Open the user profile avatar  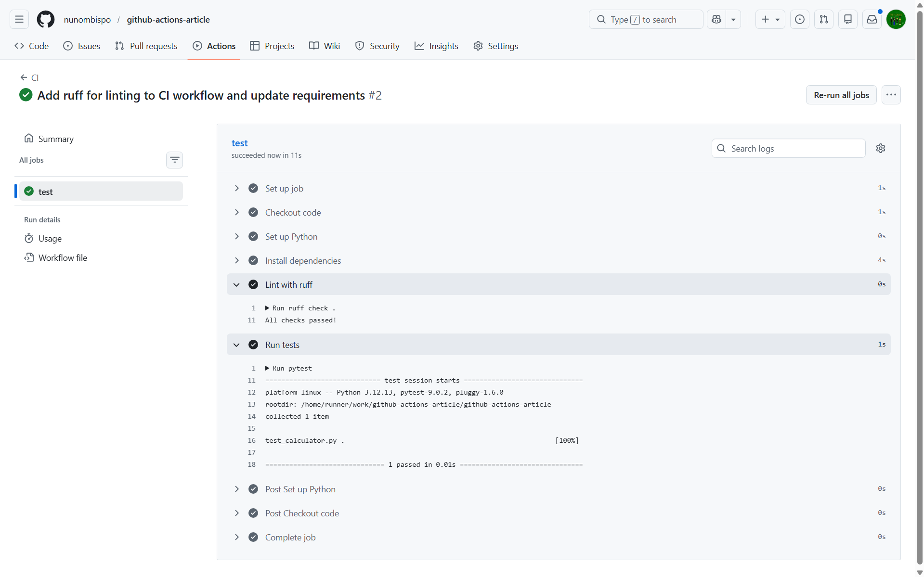[896, 19]
